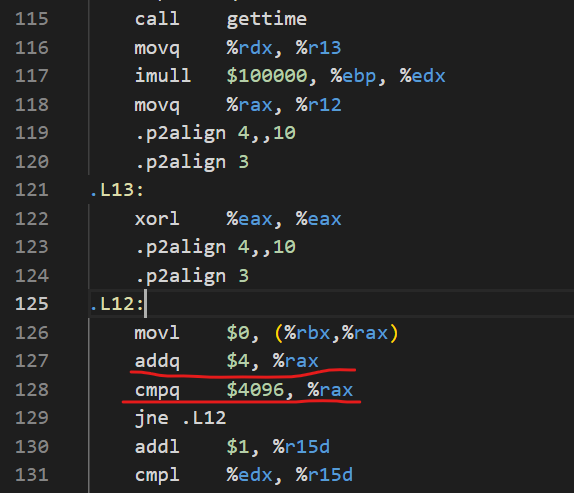Click line number 128 in gutter
This screenshot has width=574, height=493.
[x=32, y=390]
